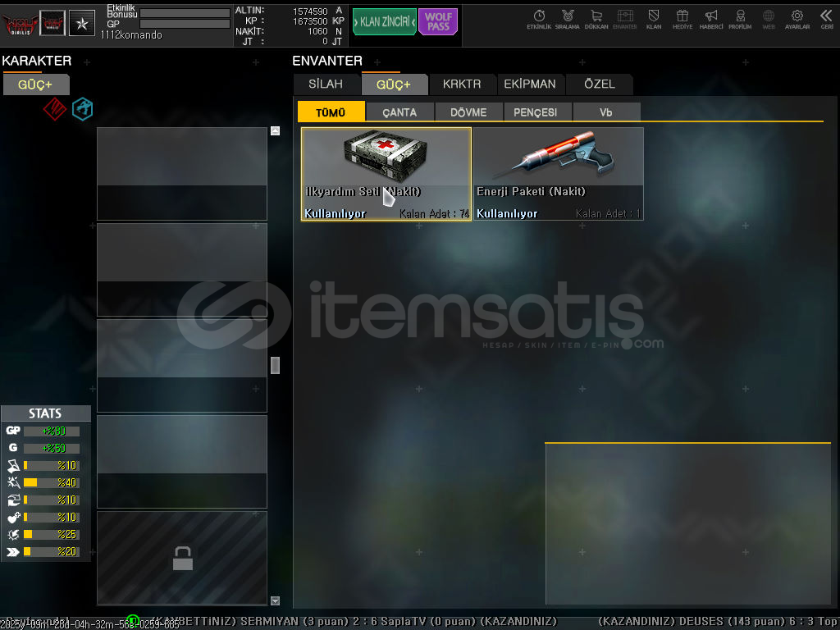
Task: Click the green circle status bar icon
Action: click(133, 621)
